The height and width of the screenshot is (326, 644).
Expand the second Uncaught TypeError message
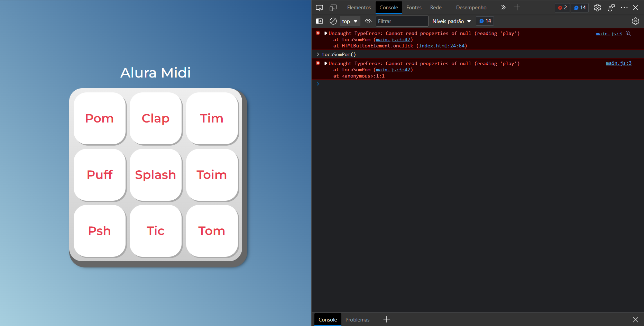tap(326, 63)
